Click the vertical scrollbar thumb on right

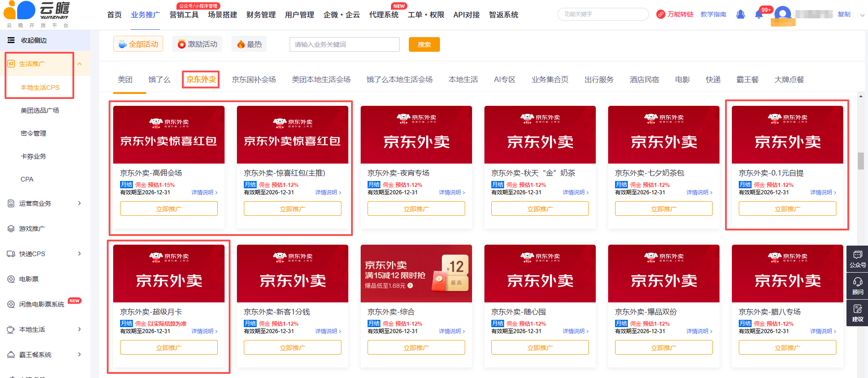tap(861, 161)
